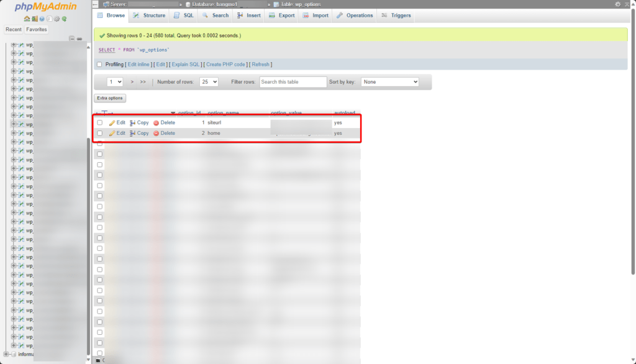Click the Home icon under phpMyAdmin logo
The image size is (636, 364).
point(27,19)
